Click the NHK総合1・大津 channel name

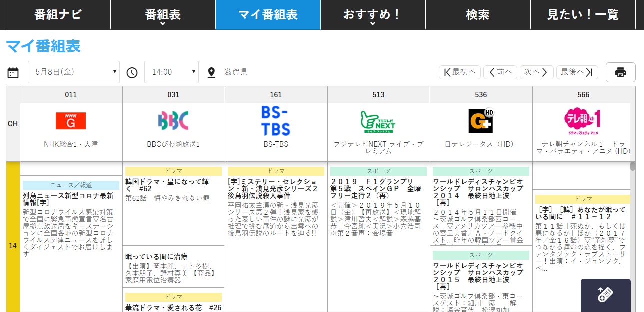[71, 144]
